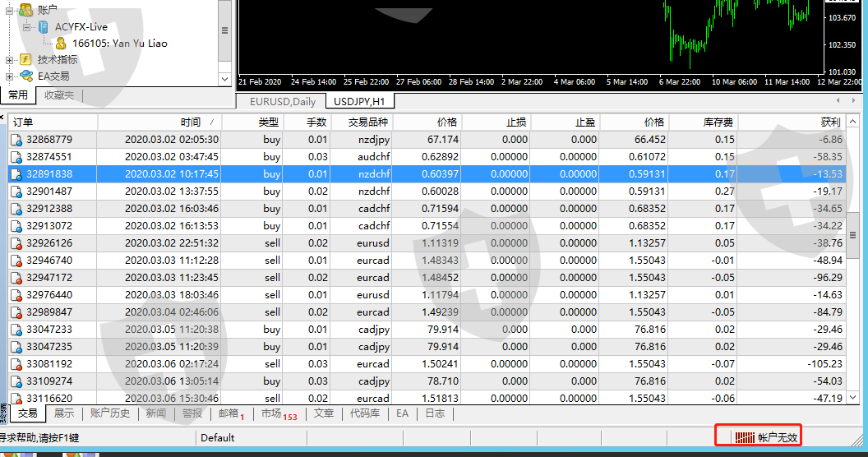Collapse the ACYFX-Live tree node
Viewport: 868px width, 457px height.
tap(26, 27)
